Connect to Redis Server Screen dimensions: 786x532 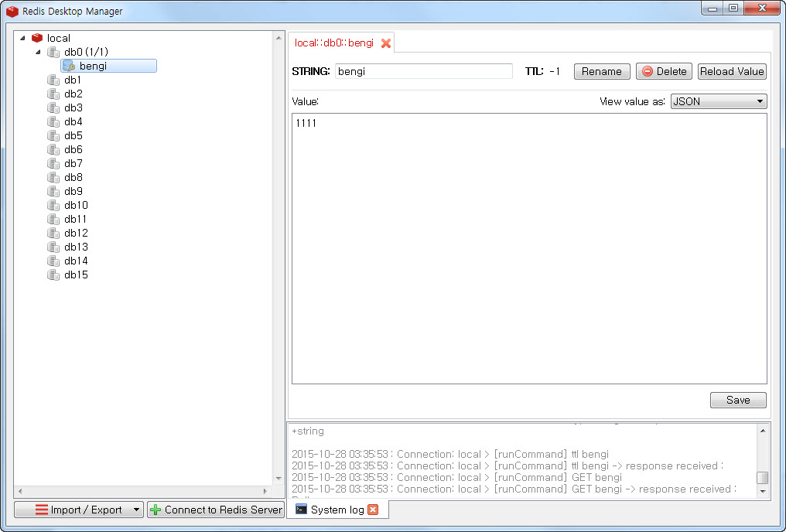(x=216, y=510)
